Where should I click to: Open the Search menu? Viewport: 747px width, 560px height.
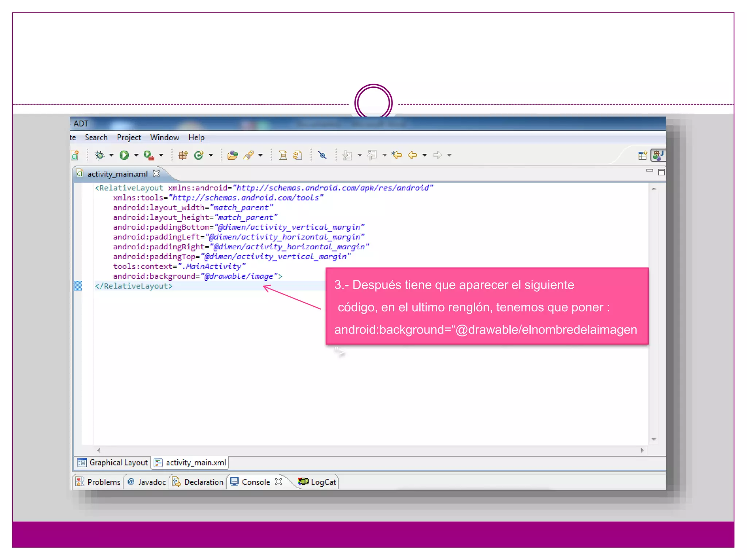point(96,137)
